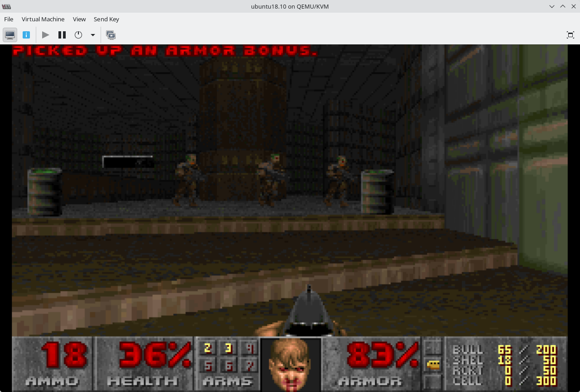Close the QEMU/KVM window
The image size is (580, 392).
tap(574, 6)
